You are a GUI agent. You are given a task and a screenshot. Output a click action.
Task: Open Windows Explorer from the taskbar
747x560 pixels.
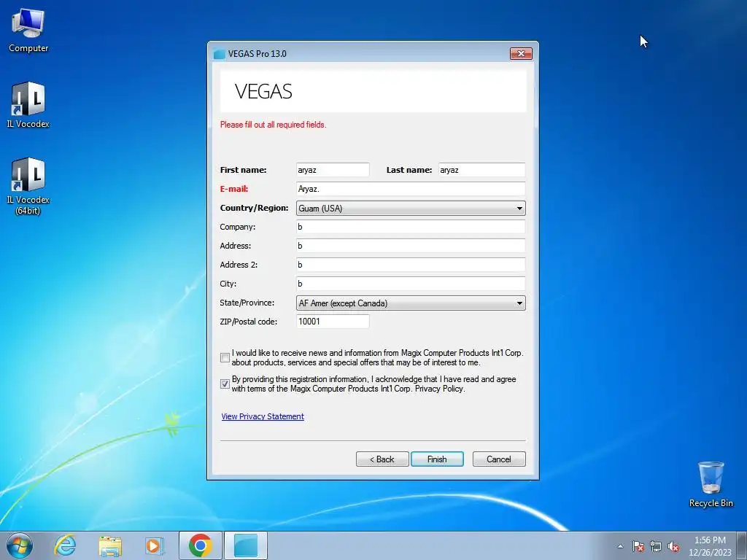coord(110,545)
